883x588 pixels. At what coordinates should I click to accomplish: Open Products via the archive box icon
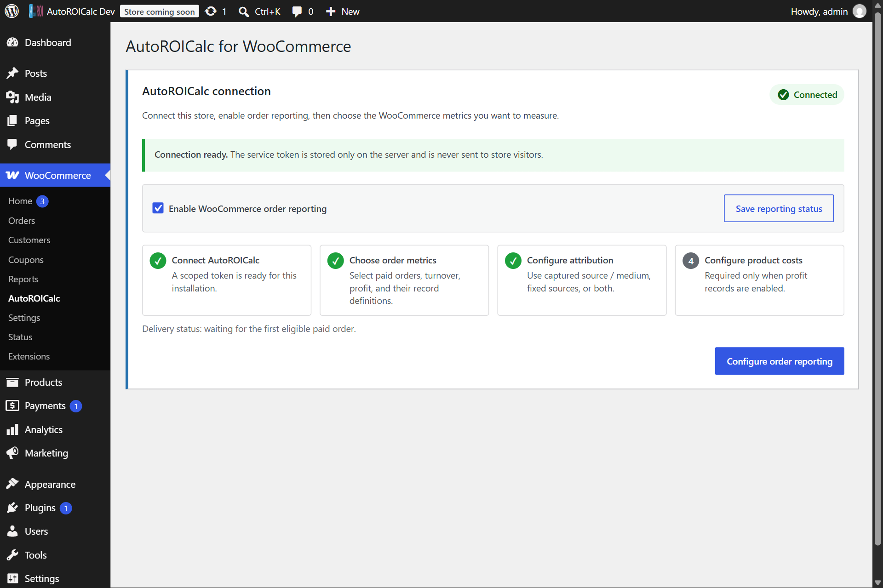coord(12,382)
